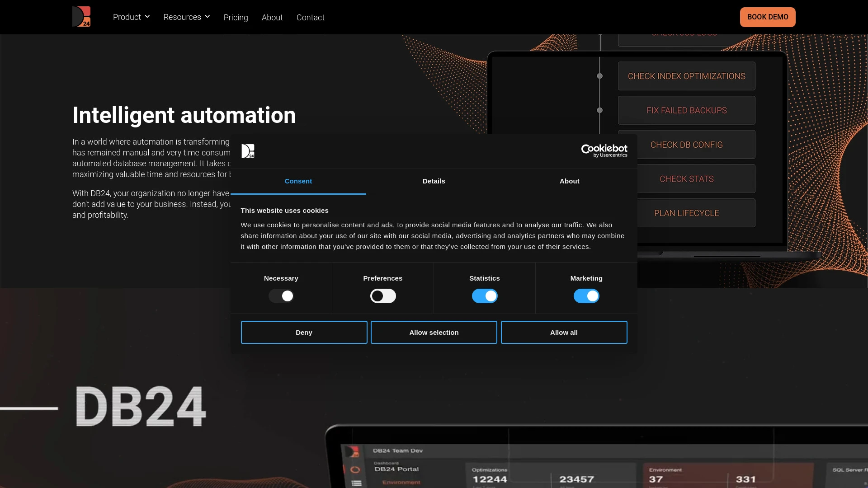Enable the Preferences cookie toggle
Image resolution: width=868 pixels, height=488 pixels.
tap(382, 296)
